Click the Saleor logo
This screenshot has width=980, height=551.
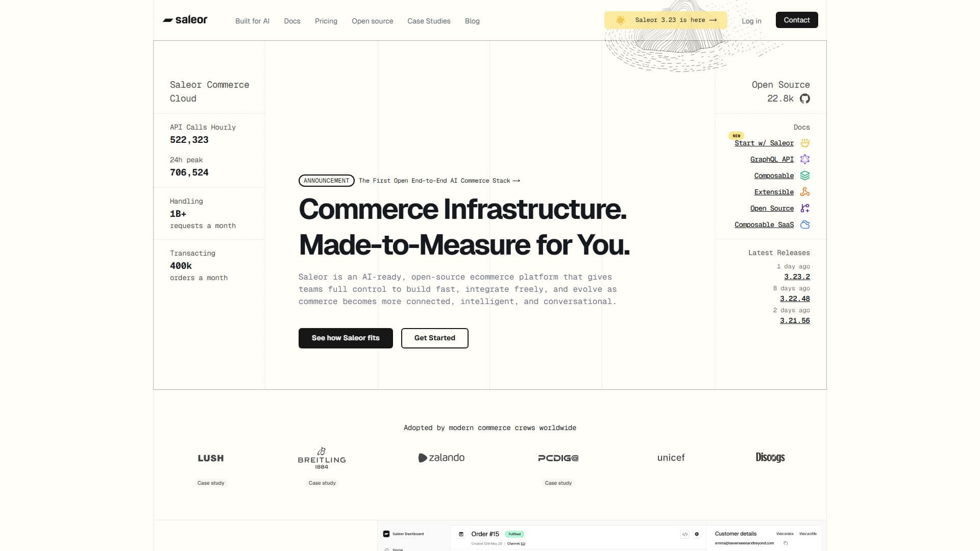click(185, 20)
